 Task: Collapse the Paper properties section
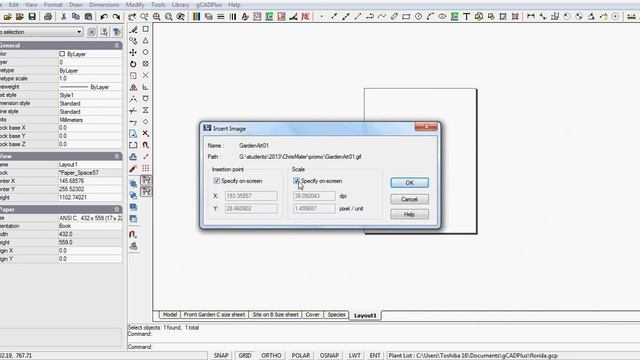coord(116,209)
